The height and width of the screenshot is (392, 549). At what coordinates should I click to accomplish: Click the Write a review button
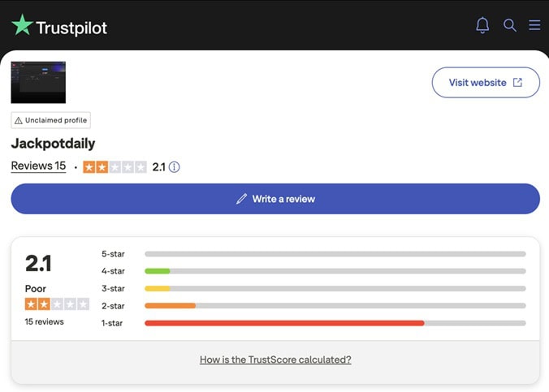pos(275,199)
